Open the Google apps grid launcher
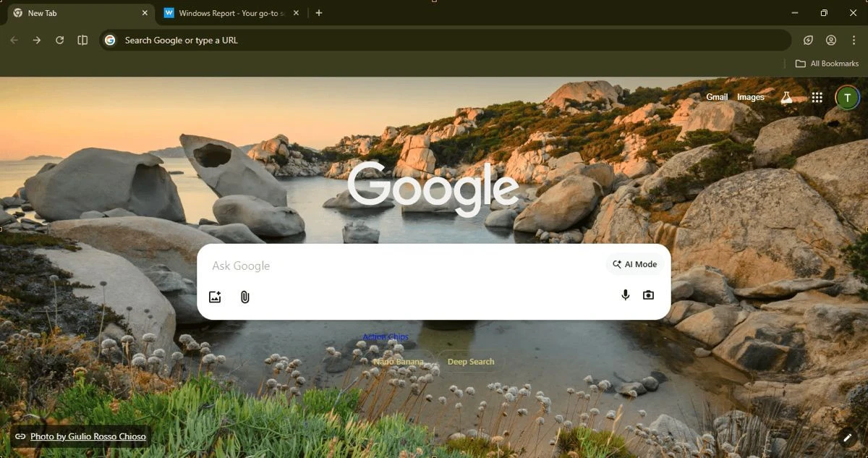The width and height of the screenshot is (868, 458). pyautogui.click(x=817, y=96)
